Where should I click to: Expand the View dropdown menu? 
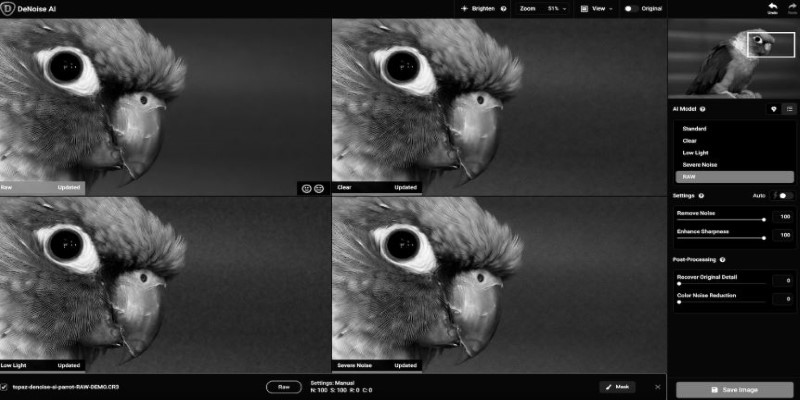click(596, 9)
